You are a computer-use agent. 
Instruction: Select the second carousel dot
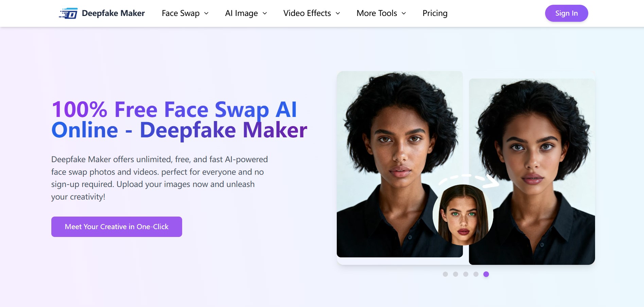coord(455,274)
